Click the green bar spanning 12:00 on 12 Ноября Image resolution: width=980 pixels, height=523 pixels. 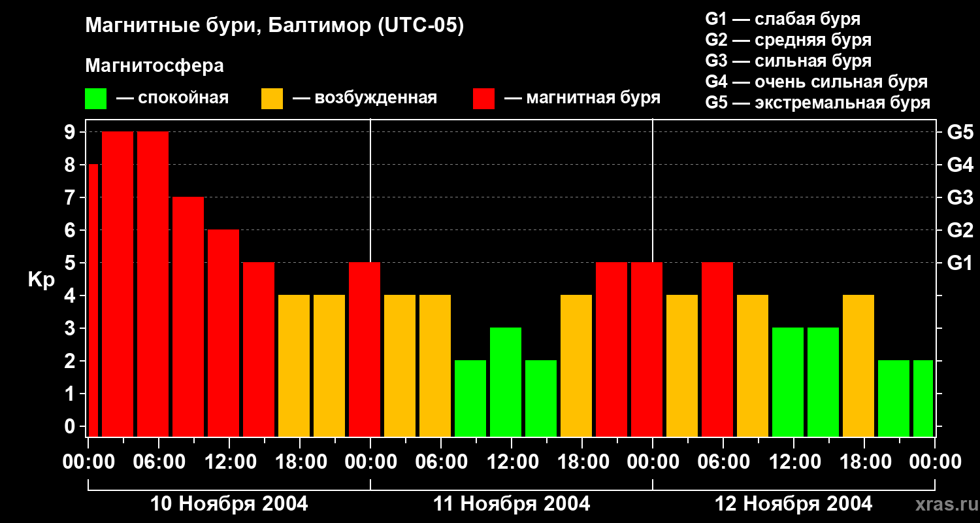tap(788, 382)
